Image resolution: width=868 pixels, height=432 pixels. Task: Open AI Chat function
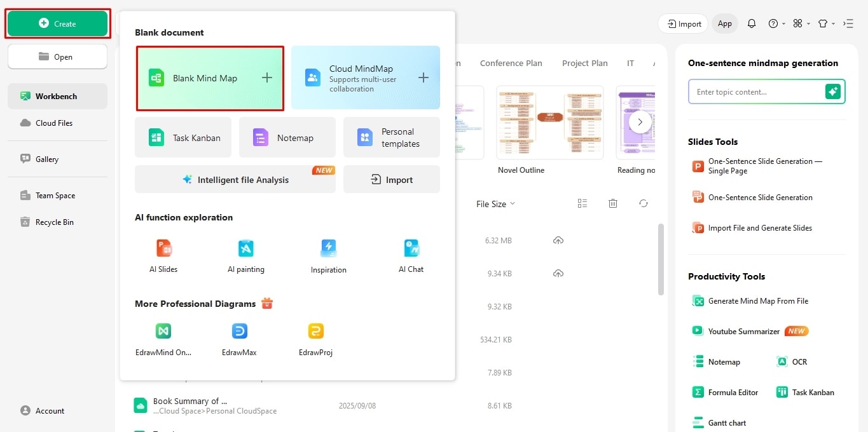[411, 255]
